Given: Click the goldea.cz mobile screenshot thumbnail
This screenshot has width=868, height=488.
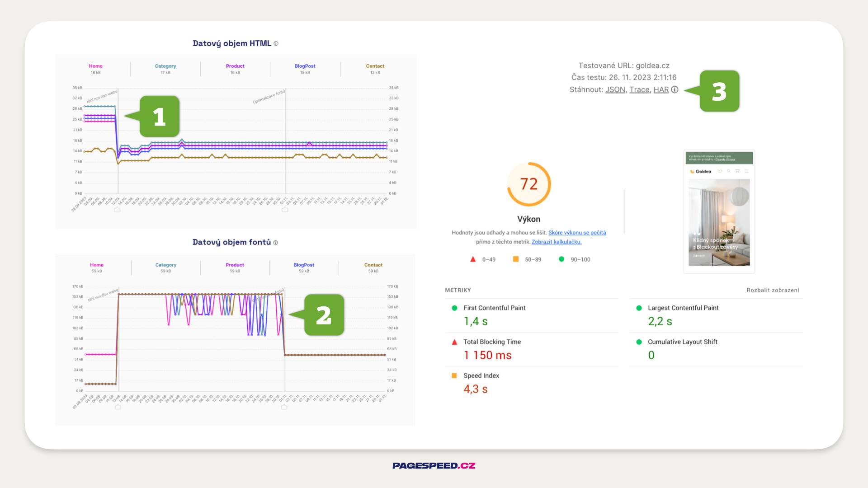Looking at the screenshot, I should (719, 211).
